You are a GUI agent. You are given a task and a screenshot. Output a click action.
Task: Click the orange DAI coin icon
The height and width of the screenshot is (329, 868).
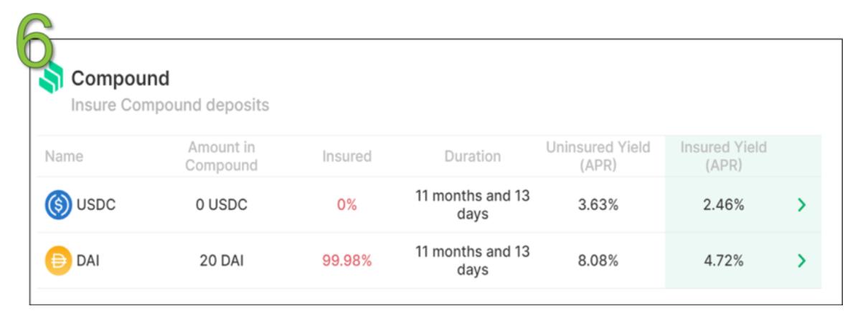point(57,261)
